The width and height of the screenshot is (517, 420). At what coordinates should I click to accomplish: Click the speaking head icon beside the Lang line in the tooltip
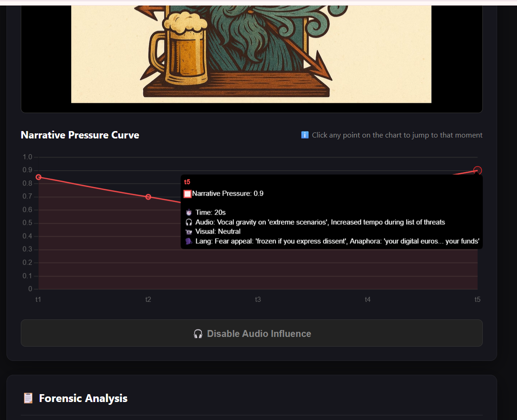tap(189, 241)
